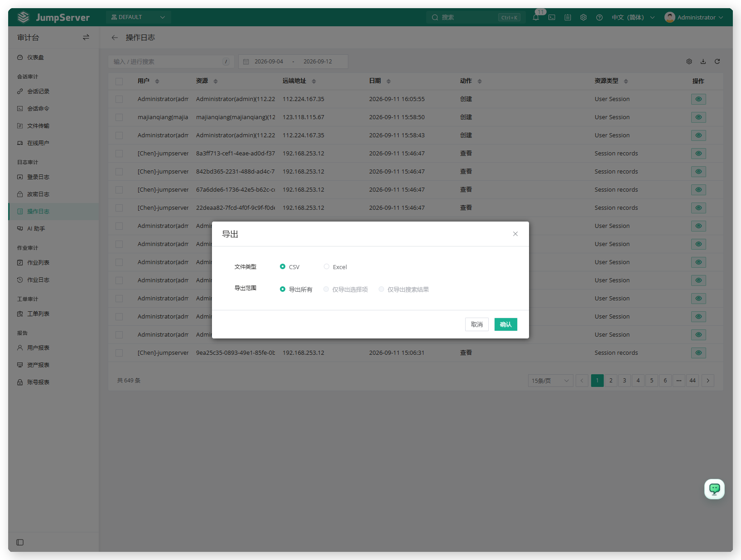
Task: Tick the select-all checkbox in table header
Action: click(119, 82)
